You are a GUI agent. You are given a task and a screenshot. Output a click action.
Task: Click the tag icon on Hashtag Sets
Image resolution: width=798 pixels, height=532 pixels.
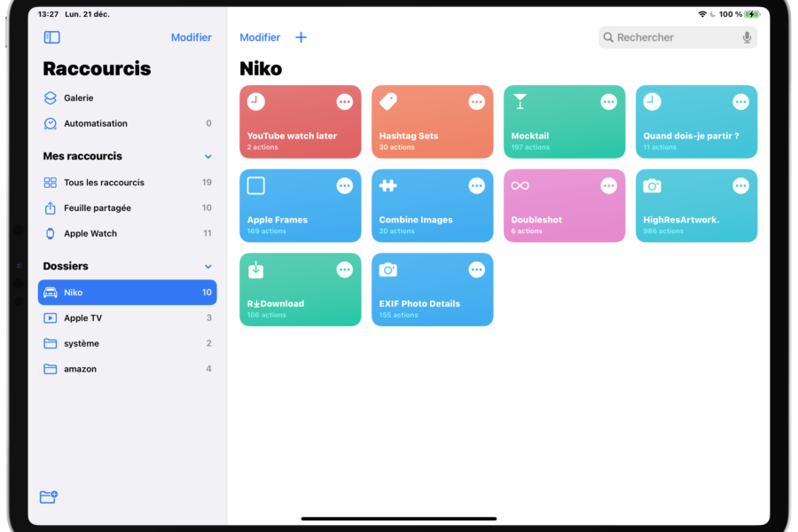[x=388, y=101]
